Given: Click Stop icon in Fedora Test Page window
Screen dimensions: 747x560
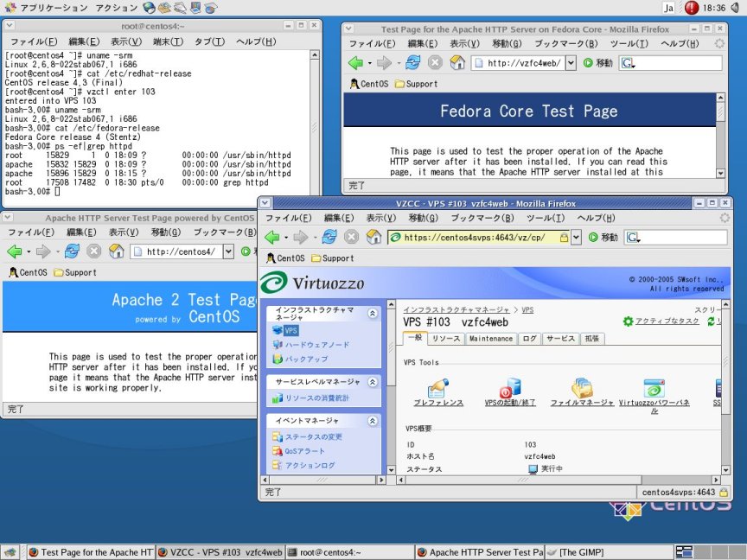Looking at the screenshot, I should point(435,63).
